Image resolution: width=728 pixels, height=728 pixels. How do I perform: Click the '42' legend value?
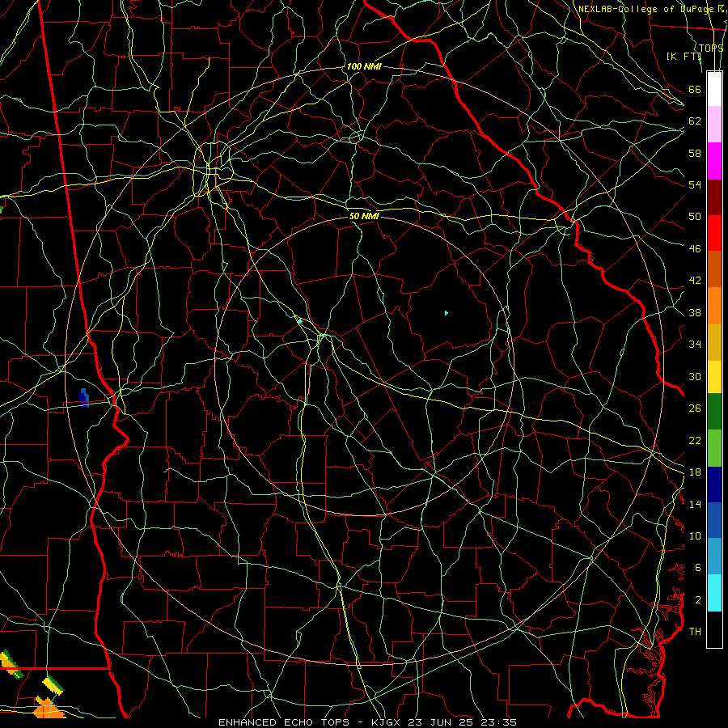(x=695, y=281)
